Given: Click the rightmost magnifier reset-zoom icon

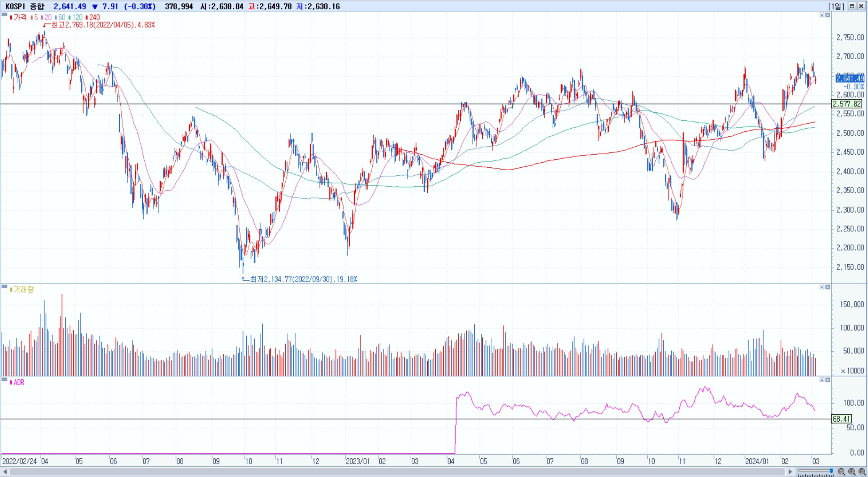Looking at the screenshot, I should click(862, 472).
